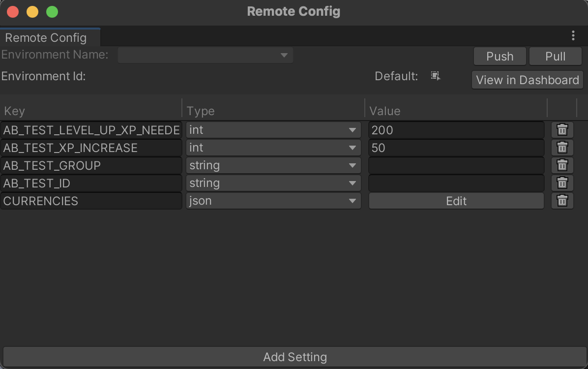Image resolution: width=588 pixels, height=369 pixels.
Task: Remove AB_TEST_XP_INCREASE via its trash icon
Action: click(562, 148)
